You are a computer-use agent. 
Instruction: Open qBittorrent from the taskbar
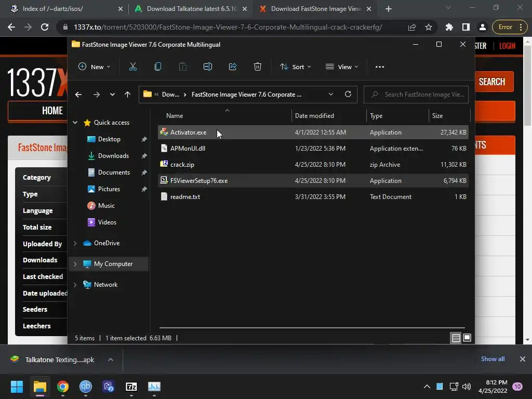click(x=86, y=387)
